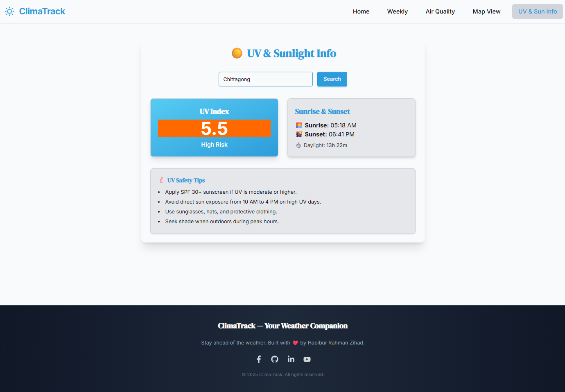Click the 2025 ClimaTrack copyright text
The height and width of the screenshot is (392, 565).
click(x=283, y=374)
